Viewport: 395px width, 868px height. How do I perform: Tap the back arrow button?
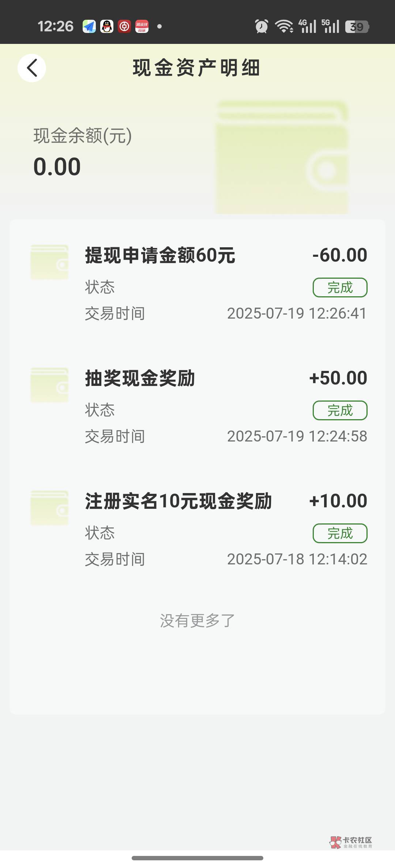tap(32, 68)
